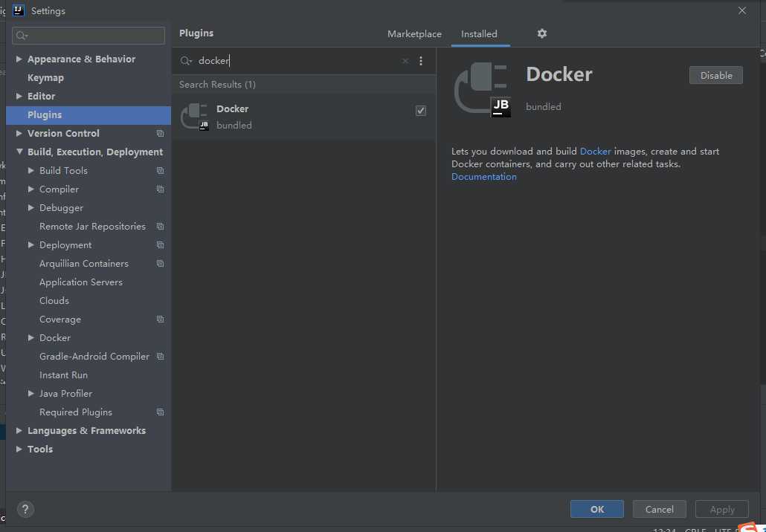Click the Apply button
This screenshot has height=532, width=766.
tap(721, 509)
